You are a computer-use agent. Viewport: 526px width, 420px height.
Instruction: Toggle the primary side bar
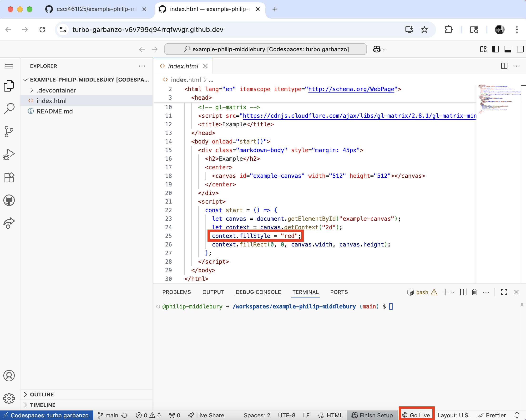coord(495,49)
